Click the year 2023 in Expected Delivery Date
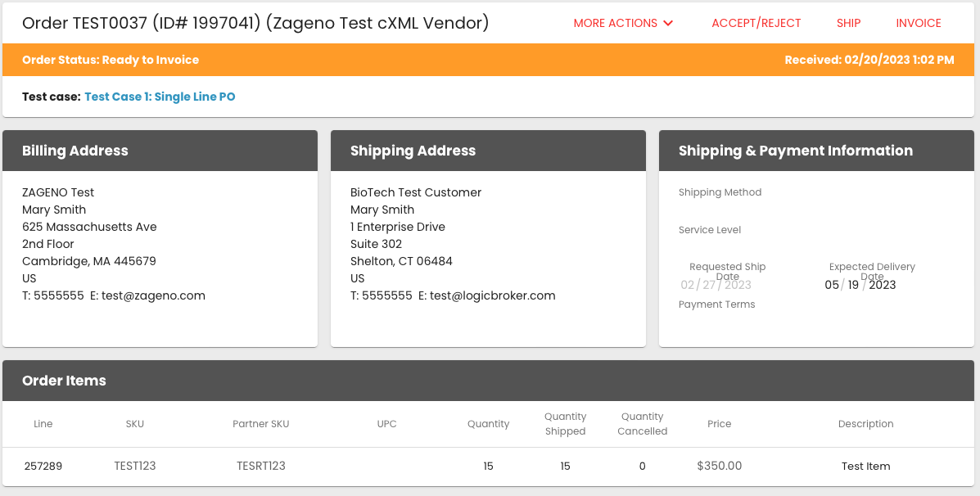980x496 pixels. [883, 285]
